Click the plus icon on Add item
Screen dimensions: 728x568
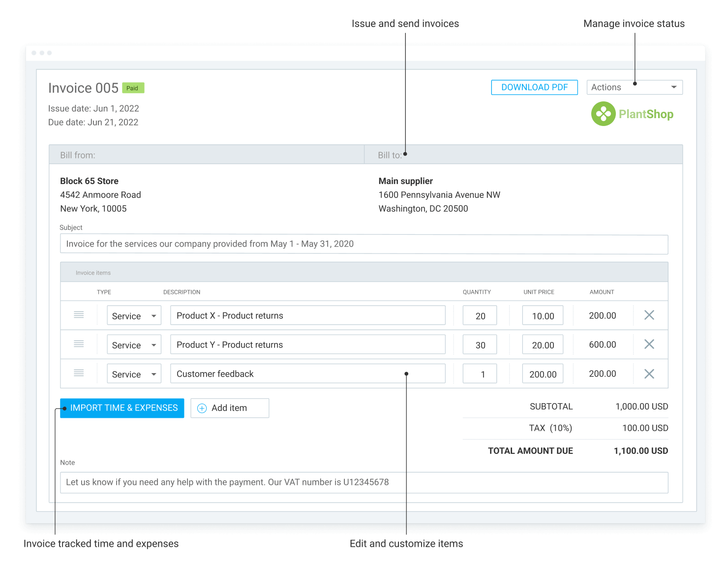[x=202, y=408]
